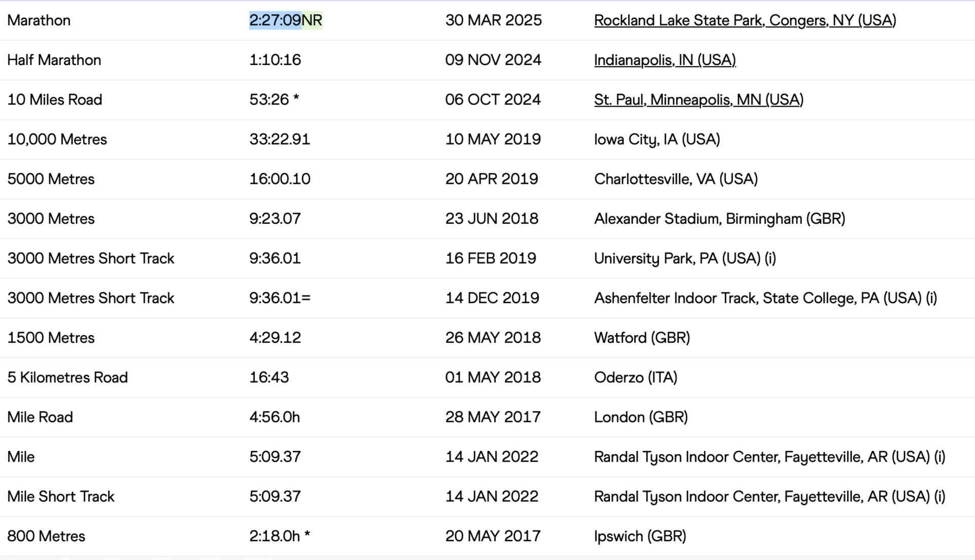This screenshot has width=975, height=560.
Task: Click the NR badge beside marathon time
Action: (x=312, y=20)
